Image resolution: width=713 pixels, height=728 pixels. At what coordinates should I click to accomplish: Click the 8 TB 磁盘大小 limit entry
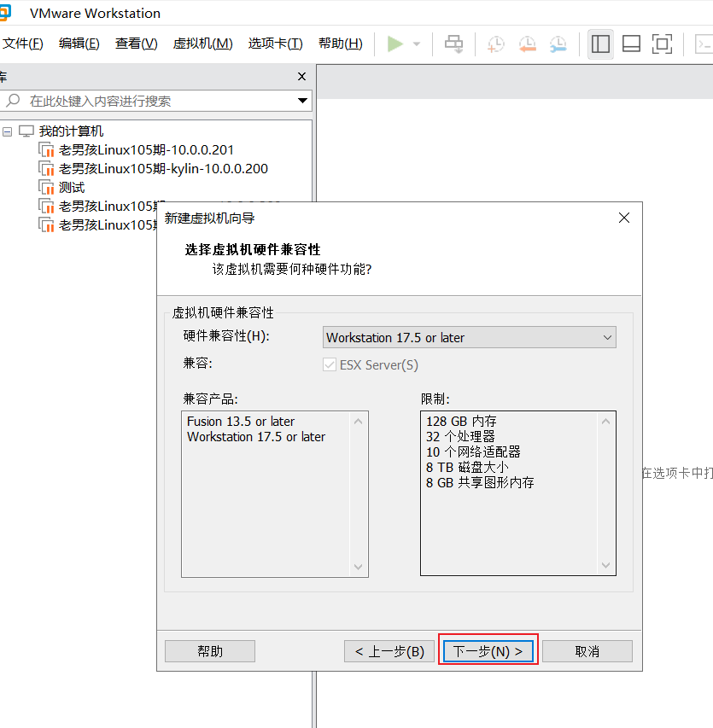coord(467,468)
